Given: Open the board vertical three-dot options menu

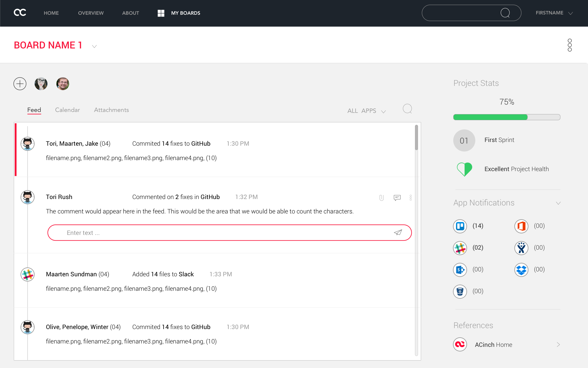Looking at the screenshot, I should [x=569, y=45].
